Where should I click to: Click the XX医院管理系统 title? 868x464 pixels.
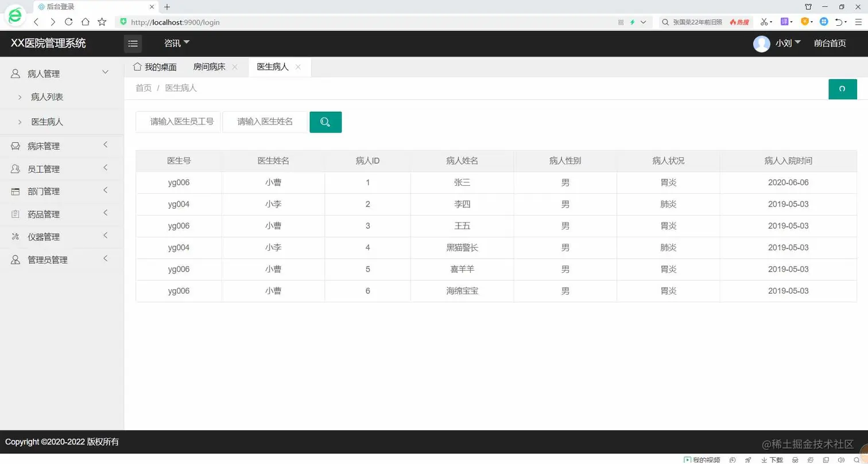pos(48,43)
